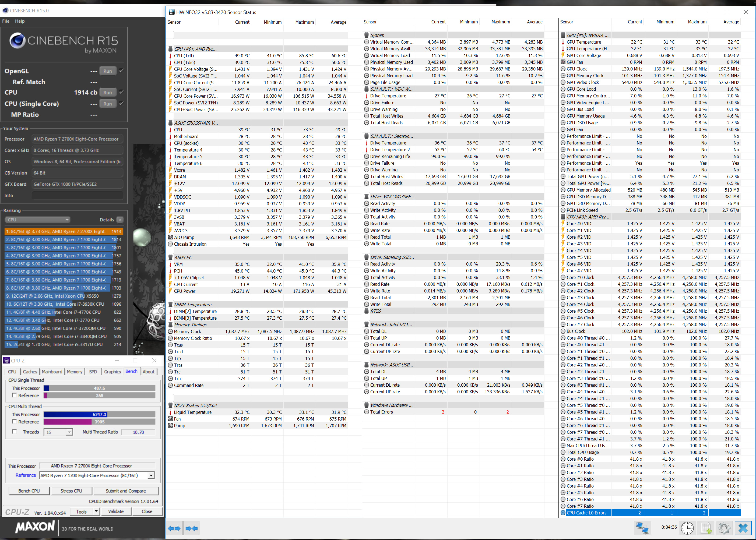756x540 pixels.
Task: Toggle the OpenGL test checkmark
Action: coord(122,70)
